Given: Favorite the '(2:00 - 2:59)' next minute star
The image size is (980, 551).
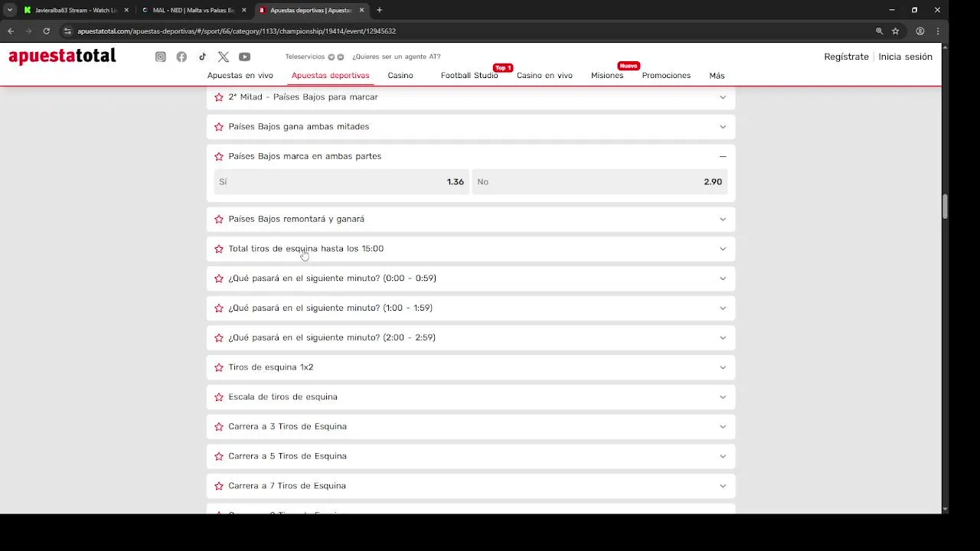Looking at the screenshot, I should click(x=219, y=337).
